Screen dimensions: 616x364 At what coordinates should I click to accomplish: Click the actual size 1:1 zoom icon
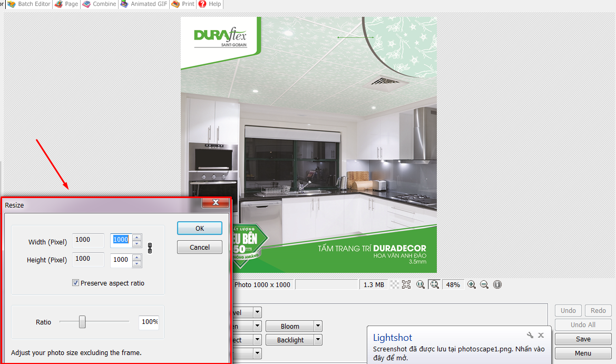click(x=421, y=284)
